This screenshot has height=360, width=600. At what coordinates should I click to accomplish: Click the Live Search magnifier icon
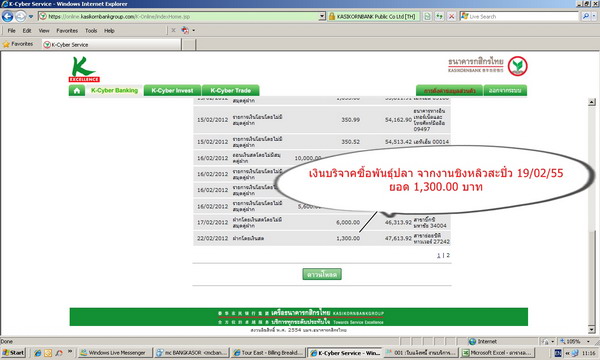pos(585,16)
